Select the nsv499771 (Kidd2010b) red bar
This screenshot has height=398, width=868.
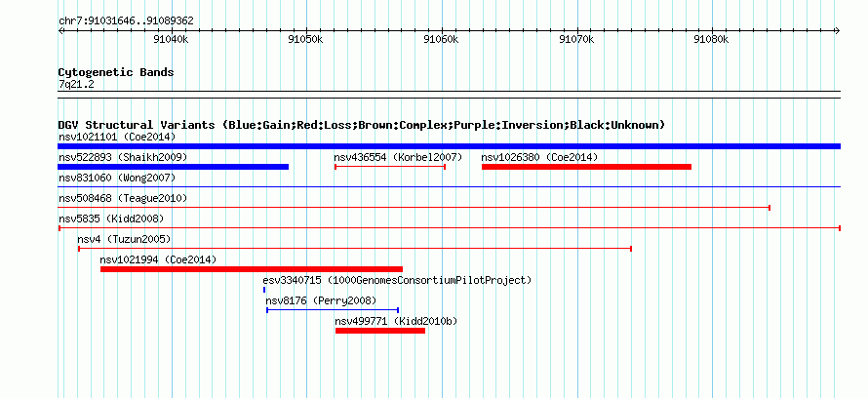[380, 331]
